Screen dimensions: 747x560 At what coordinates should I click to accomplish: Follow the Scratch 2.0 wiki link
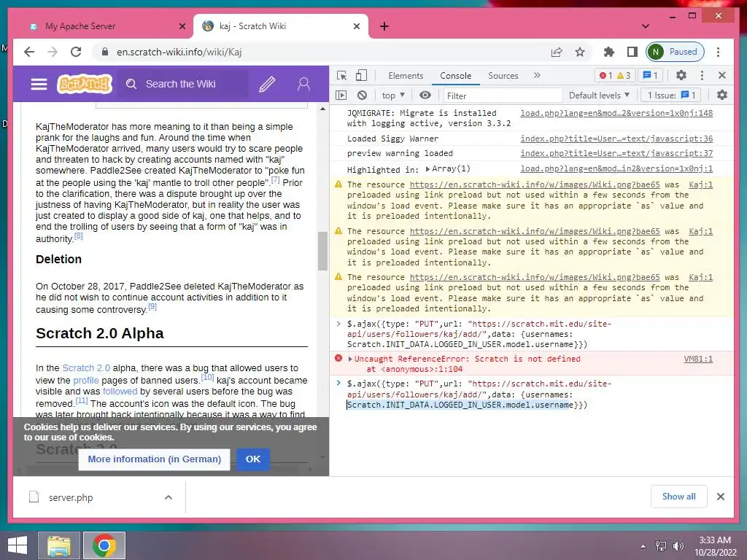(86, 368)
